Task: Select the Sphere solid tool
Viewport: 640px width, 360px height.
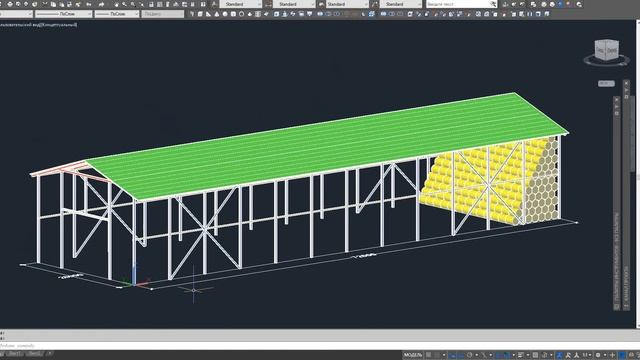Action: 225,14
